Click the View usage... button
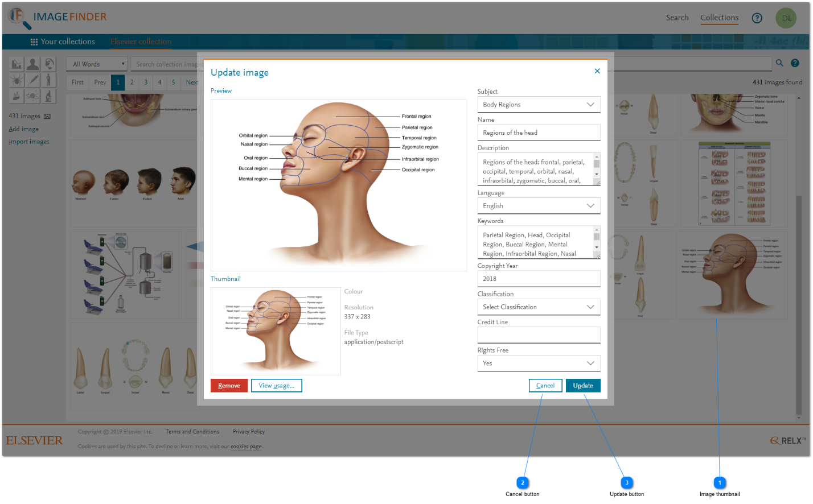Image resolution: width=813 pixels, height=504 pixels. (x=277, y=386)
